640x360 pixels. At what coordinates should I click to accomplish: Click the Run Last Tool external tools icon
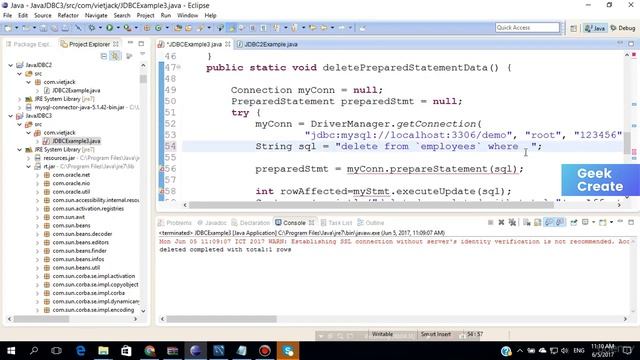pyautogui.click(x=128, y=28)
